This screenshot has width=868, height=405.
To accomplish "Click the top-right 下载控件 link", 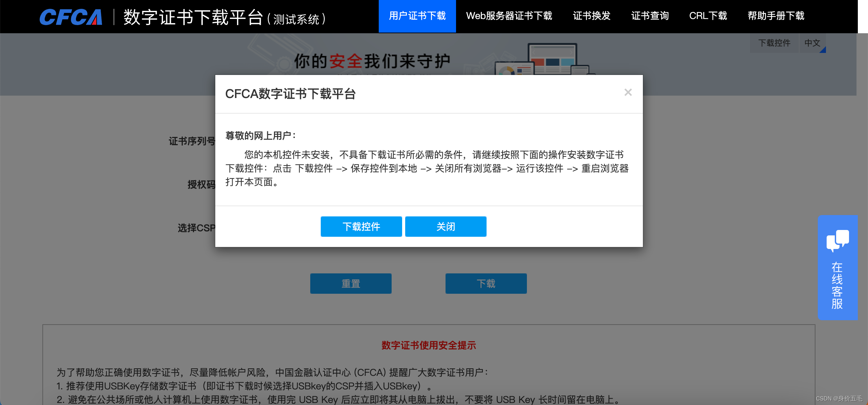I will pyautogui.click(x=774, y=43).
